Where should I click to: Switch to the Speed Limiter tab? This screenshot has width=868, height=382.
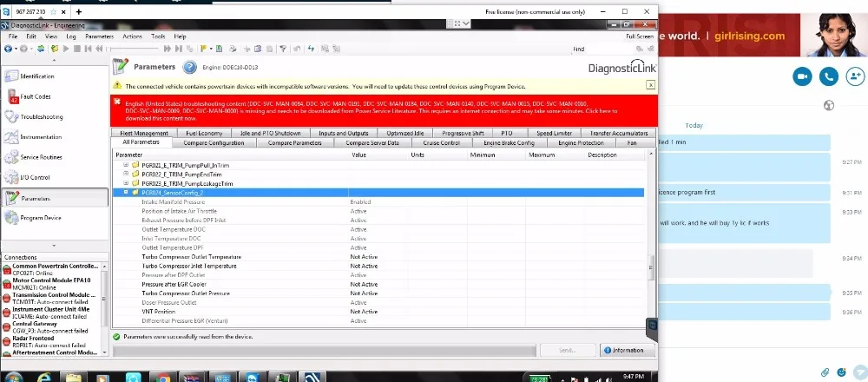click(x=554, y=134)
